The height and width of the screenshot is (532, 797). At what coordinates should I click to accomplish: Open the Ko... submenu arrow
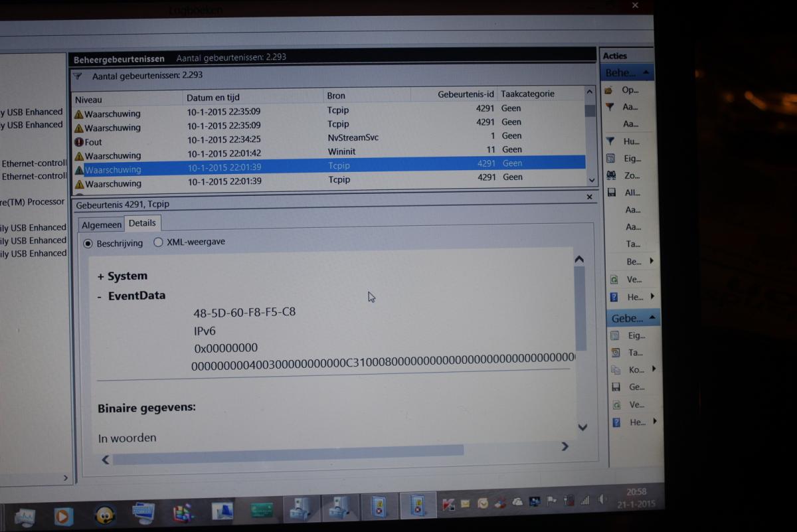click(x=654, y=369)
